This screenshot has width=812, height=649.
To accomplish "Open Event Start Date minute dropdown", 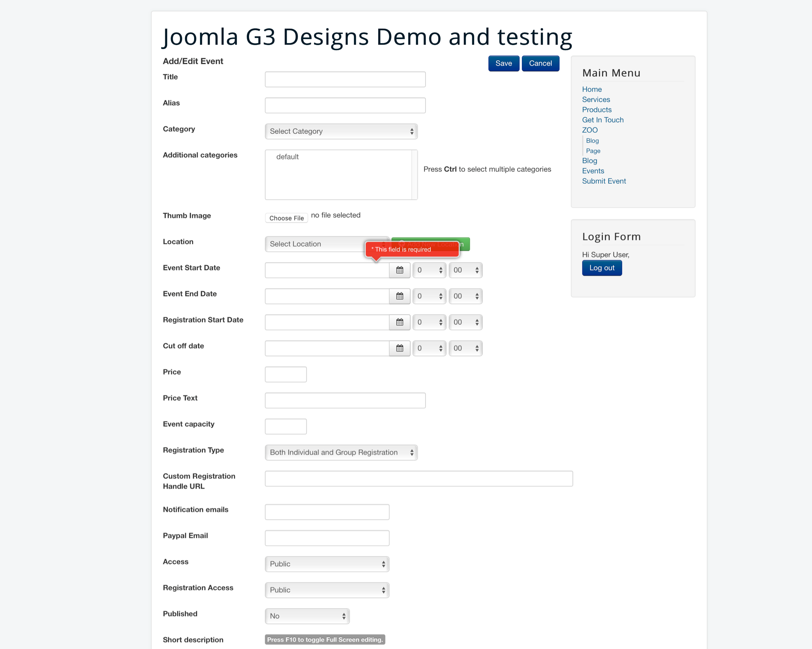I will 465,270.
